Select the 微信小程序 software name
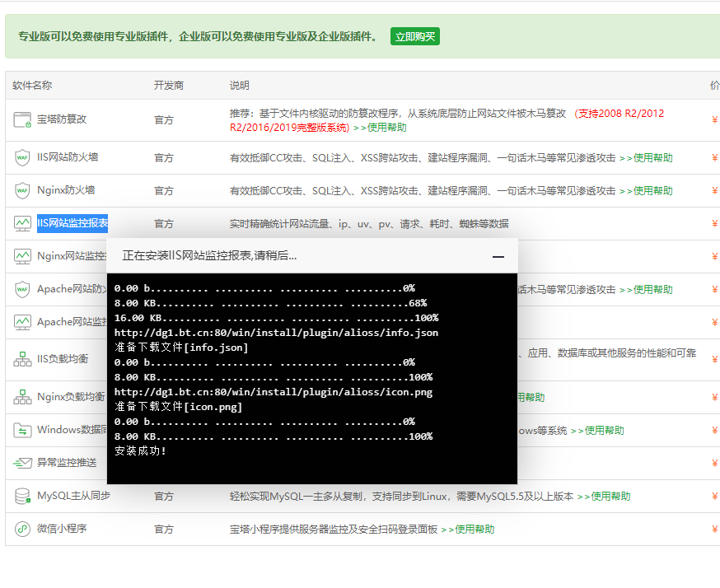Image resolution: width=720 pixels, height=588 pixels. point(62,529)
